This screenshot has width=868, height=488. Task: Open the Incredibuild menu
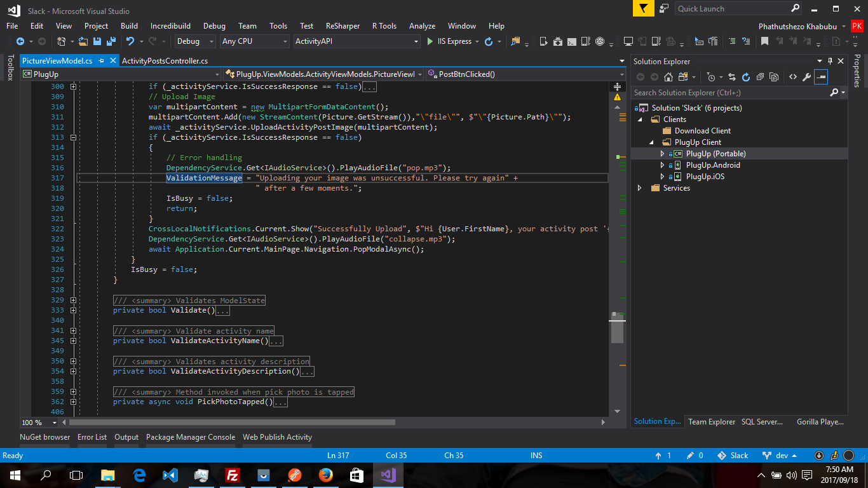coord(170,26)
